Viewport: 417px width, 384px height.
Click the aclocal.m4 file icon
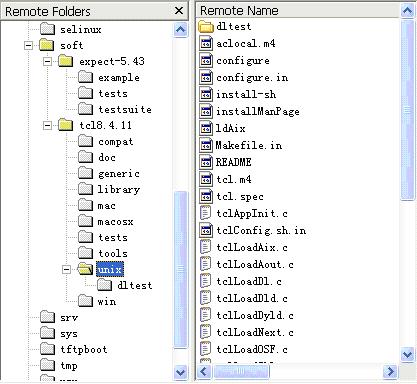[x=206, y=43]
